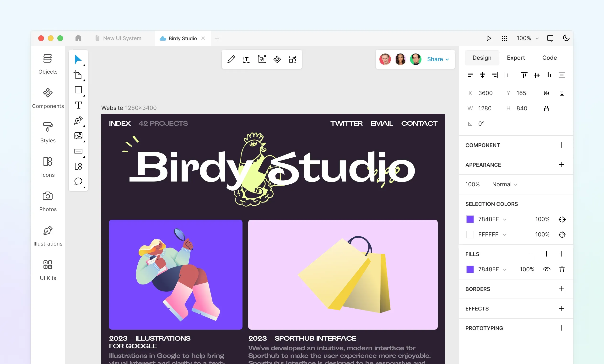604x364 pixels.
Task: Select the Image tool
Action: pyautogui.click(x=78, y=136)
